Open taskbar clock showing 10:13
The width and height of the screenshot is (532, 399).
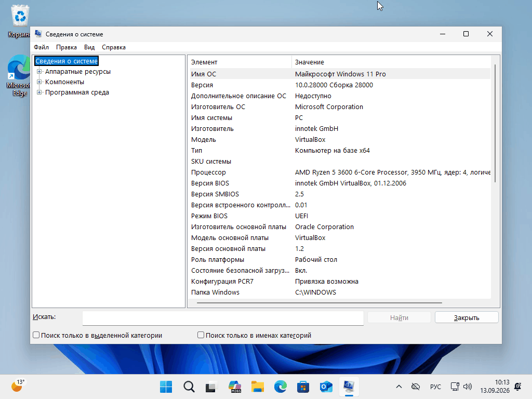click(495, 387)
